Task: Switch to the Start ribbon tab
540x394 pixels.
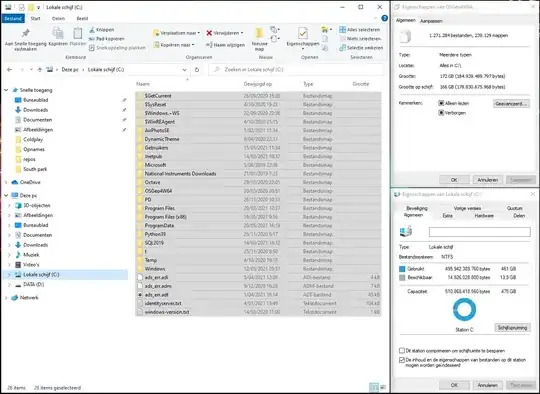Action: 35,19
